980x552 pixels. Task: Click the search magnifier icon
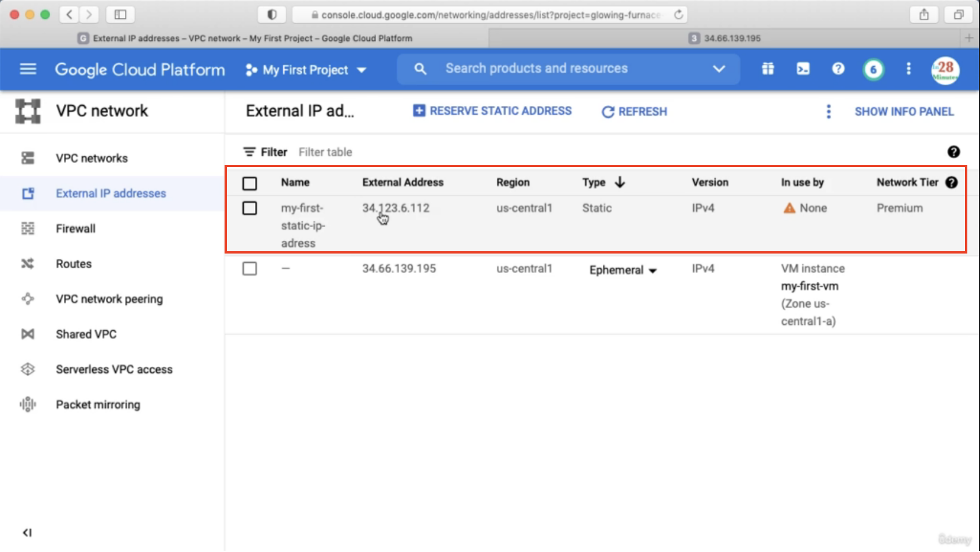pos(420,69)
